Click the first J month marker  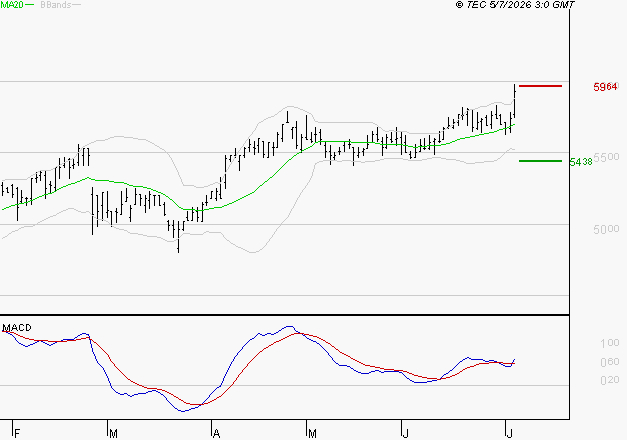tap(406, 434)
